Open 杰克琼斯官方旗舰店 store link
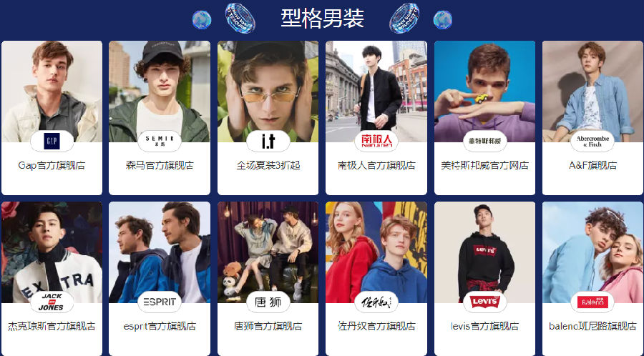 (52, 326)
